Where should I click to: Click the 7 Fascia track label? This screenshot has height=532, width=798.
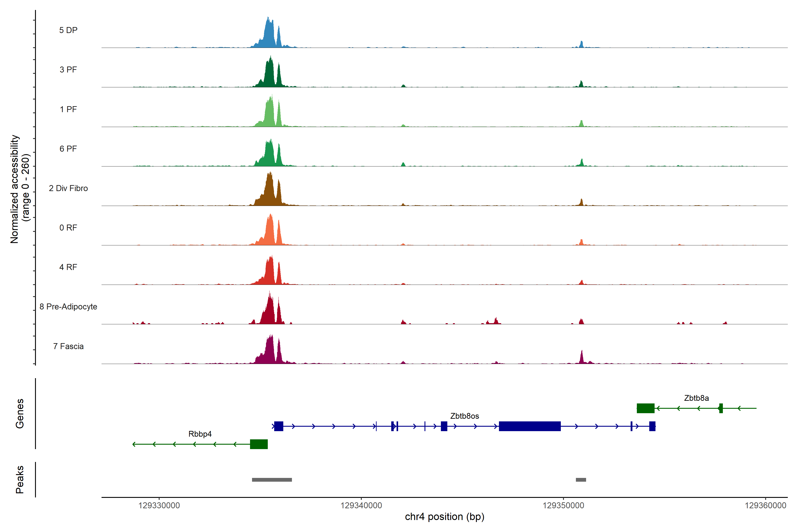pyautogui.click(x=68, y=346)
